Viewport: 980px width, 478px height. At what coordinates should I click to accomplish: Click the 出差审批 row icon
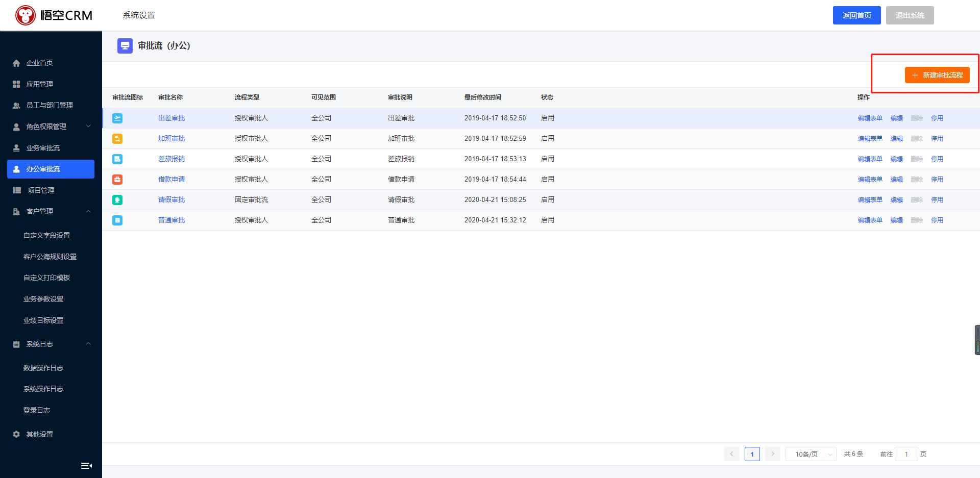(117, 118)
